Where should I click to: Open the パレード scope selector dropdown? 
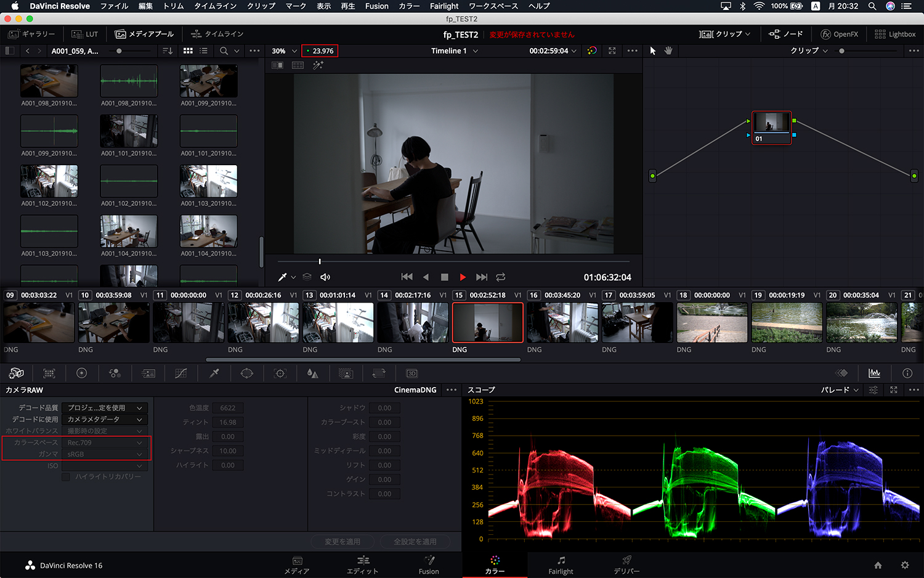(839, 389)
